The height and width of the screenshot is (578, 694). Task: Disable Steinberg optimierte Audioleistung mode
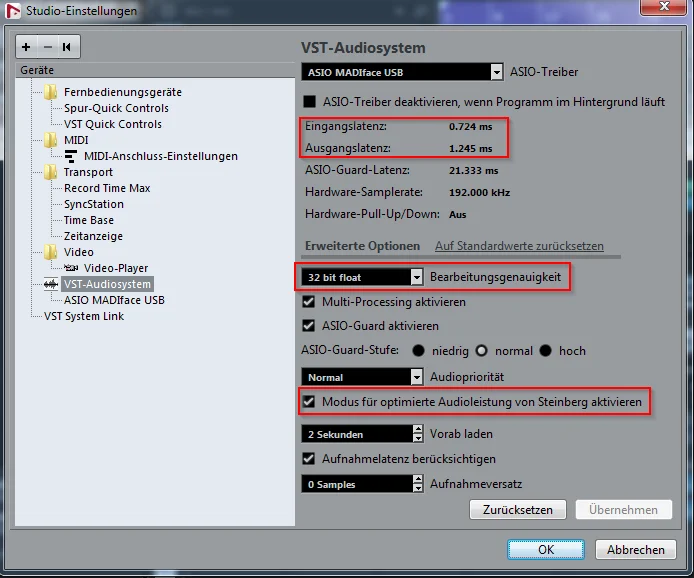308,402
